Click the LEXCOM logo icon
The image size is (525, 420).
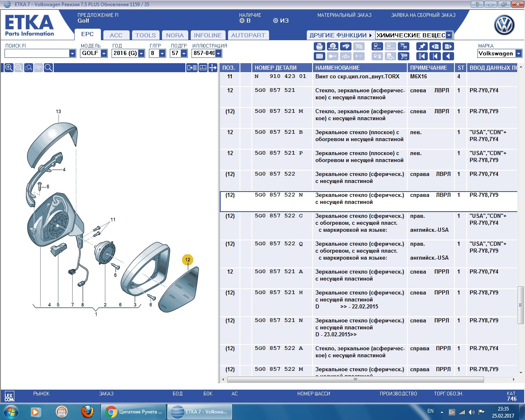pos(9,396)
